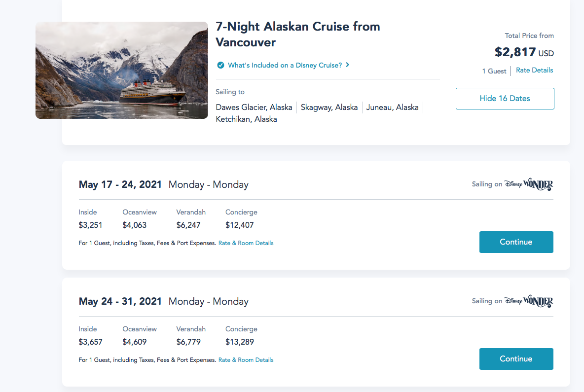The width and height of the screenshot is (584, 392).
Task: Choose the $6,247 Verandah price
Action: click(188, 225)
